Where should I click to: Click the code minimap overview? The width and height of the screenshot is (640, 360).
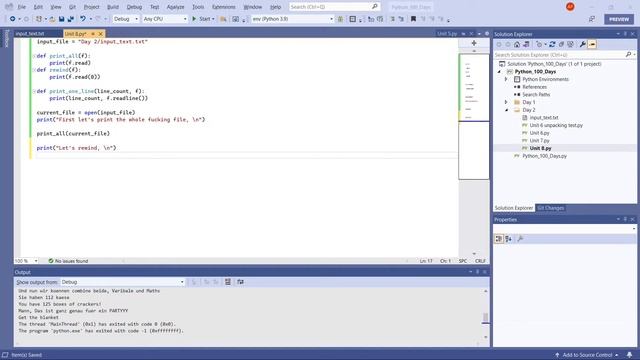click(x=474, y=116)
